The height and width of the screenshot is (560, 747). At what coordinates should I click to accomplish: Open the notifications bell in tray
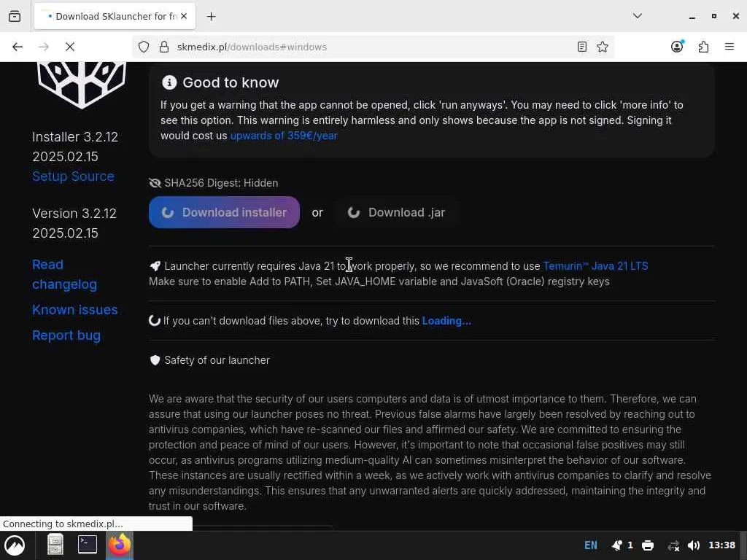click(617, 545)
